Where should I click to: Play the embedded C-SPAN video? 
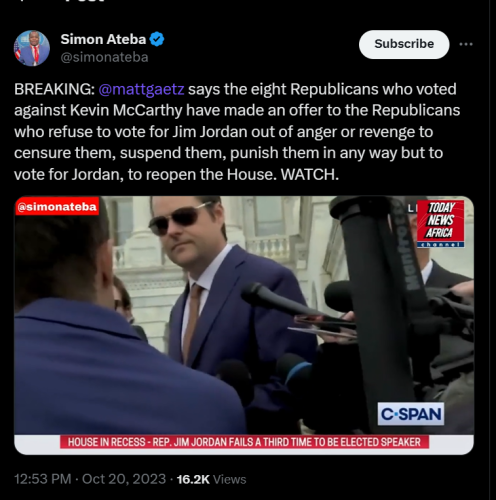244,325
